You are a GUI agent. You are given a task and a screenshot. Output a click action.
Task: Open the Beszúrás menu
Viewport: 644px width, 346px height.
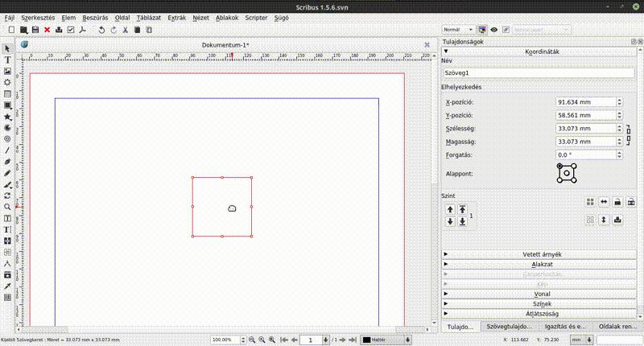95,17
